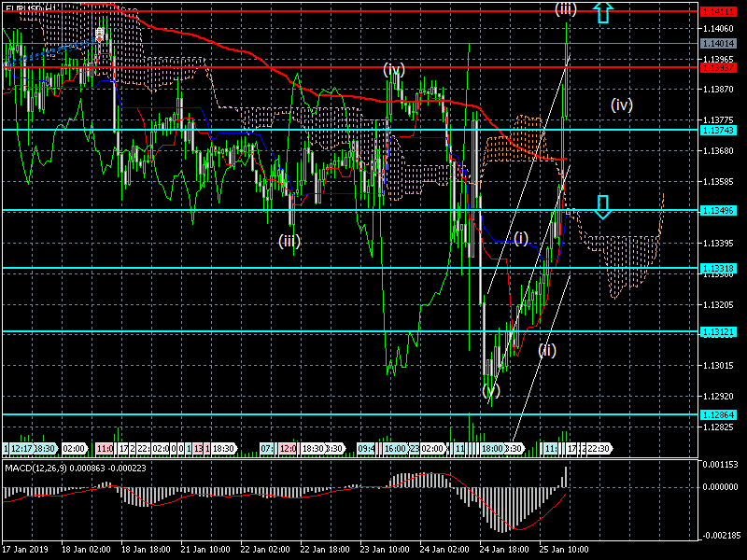
Task: Click the 1.13318 cyan level label
Action: (x=719, y=269)
